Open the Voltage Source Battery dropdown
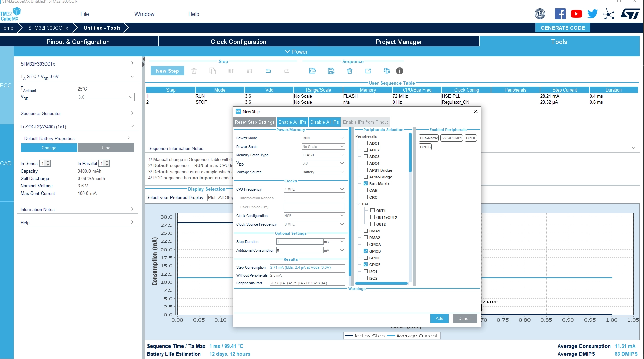Viewport: 644px width, 359px height. (x=323, y=172)
